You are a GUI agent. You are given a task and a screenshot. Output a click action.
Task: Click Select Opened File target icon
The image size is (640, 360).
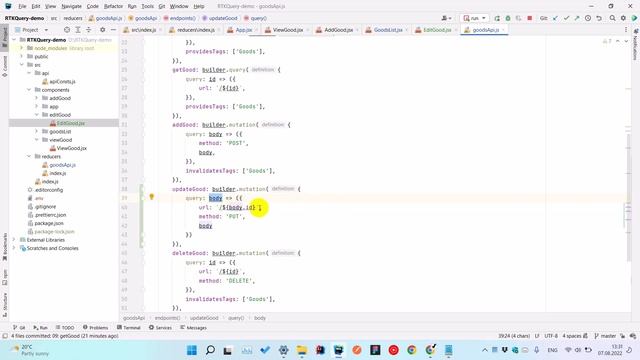coord(67,30)
